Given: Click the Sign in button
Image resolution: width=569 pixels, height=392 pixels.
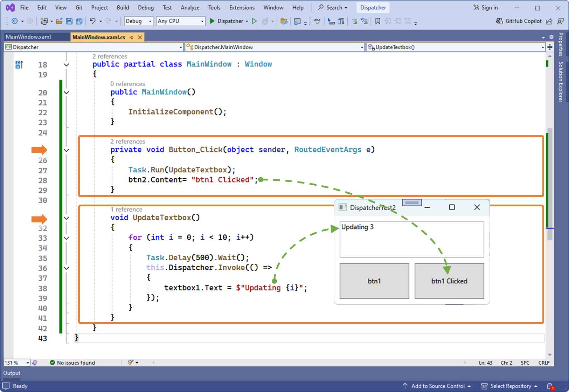Looking at the screenshot, I should [485, 7].
